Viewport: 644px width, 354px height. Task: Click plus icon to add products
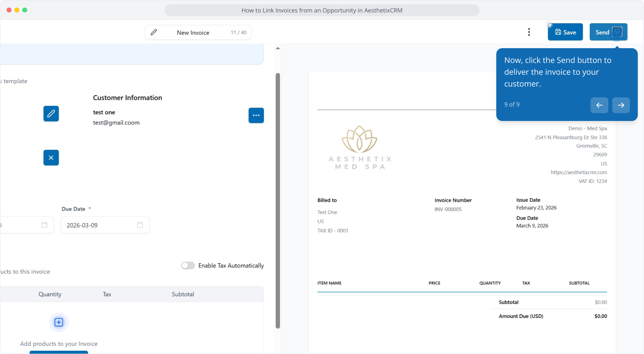[x=59, y=322]
